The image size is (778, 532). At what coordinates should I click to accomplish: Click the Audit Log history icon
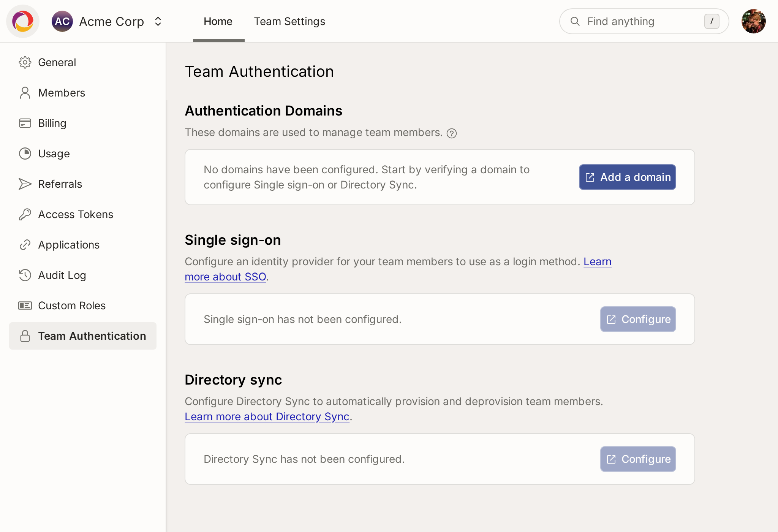[x=25, y=275]
